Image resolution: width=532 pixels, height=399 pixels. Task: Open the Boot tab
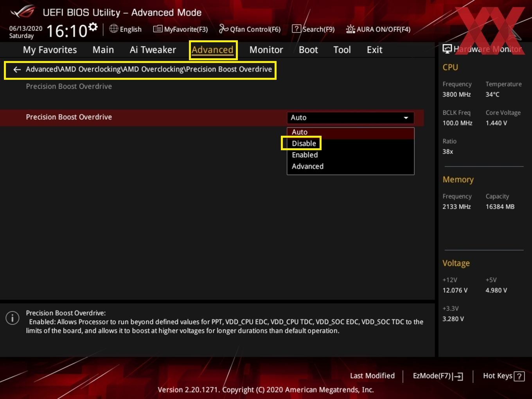tap(308, 50)
